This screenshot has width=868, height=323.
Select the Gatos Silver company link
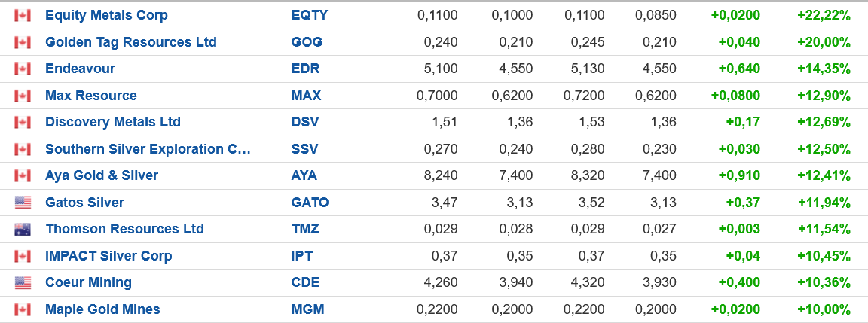coord(84,203)
